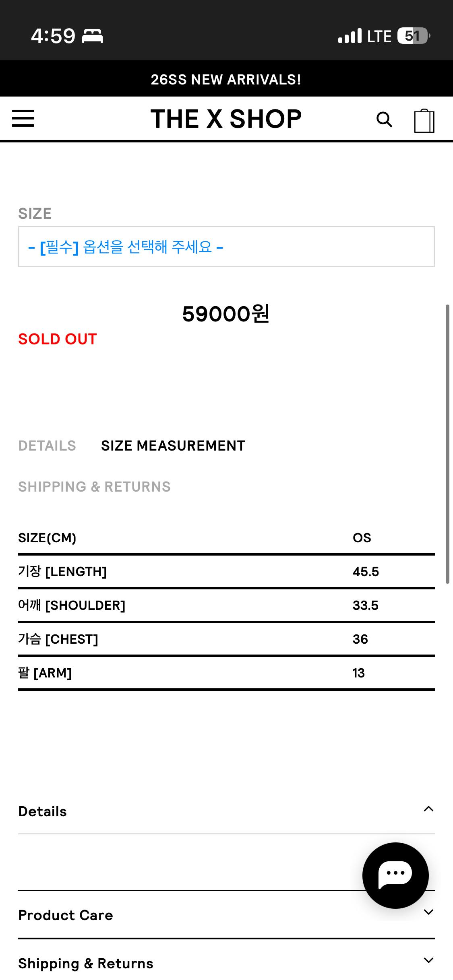Viewport: 453px width, 980px height.
Task: Go to THE X SHOP home logo
Action: [226, 119]
